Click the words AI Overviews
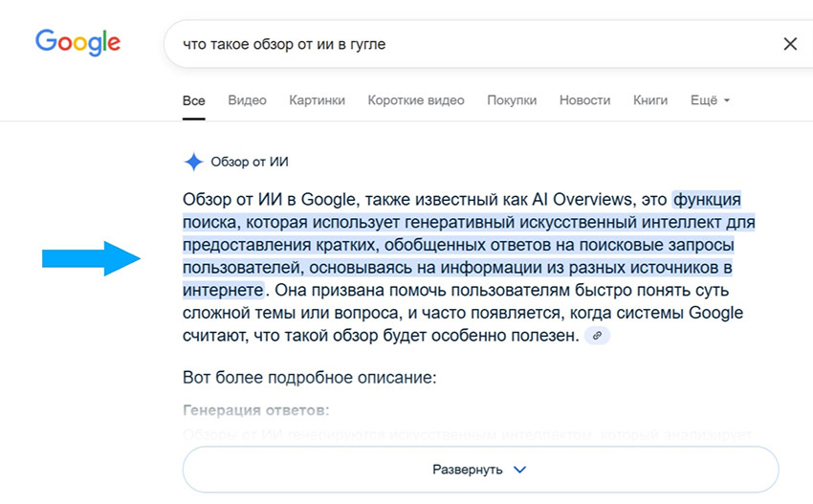This screenshot has height=504, width=813. pos(582,199)
